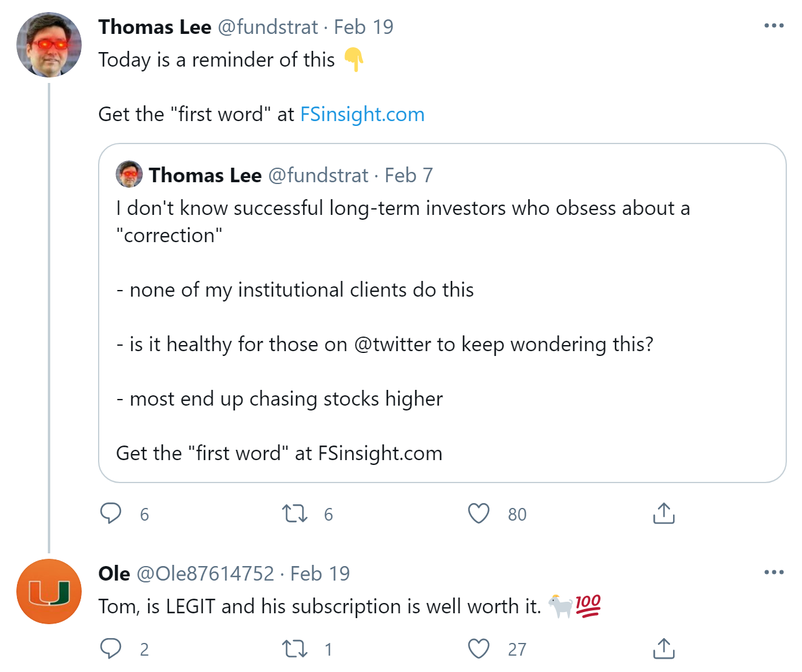Screen dimensions: 802x672
Task: Click the Thomas Lee display name
Action: (155, 27)
